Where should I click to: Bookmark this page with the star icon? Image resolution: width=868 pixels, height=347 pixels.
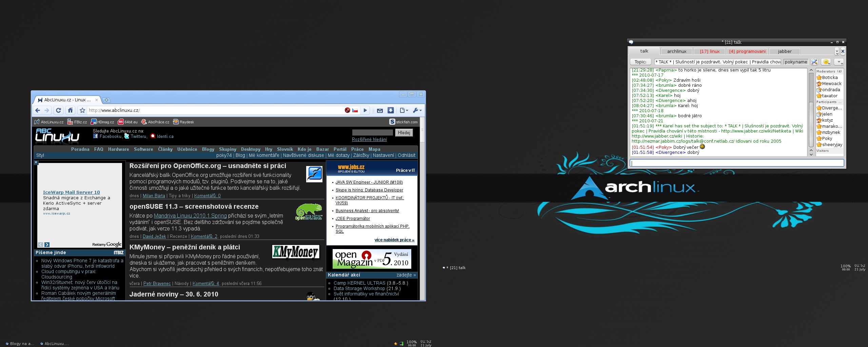(82, 110)
